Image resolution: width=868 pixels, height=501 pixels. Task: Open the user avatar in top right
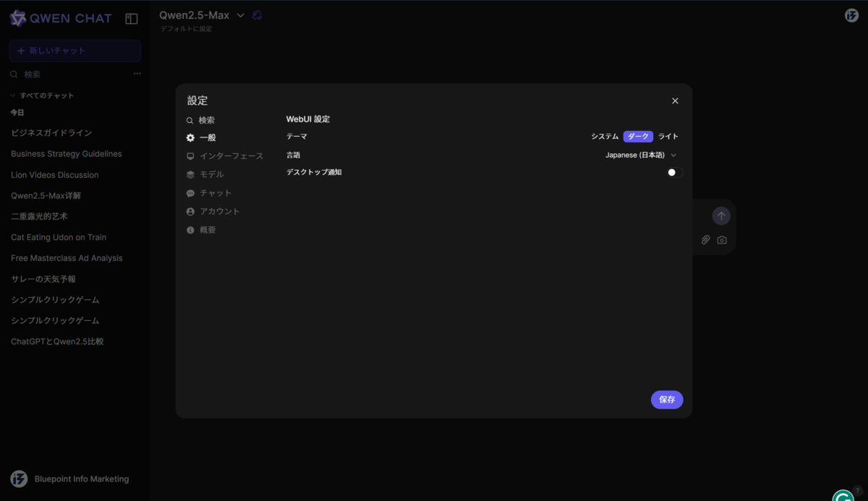851,15
